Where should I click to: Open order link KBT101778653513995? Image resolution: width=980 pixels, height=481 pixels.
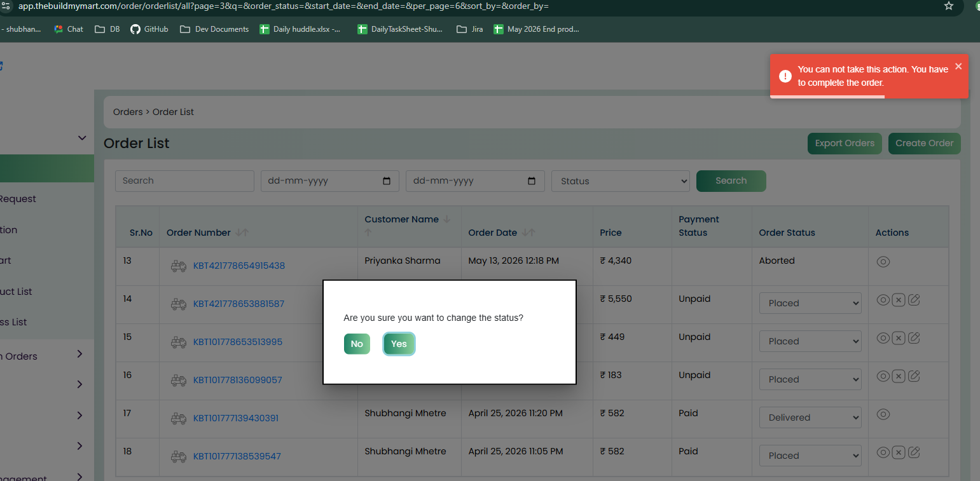238,342
